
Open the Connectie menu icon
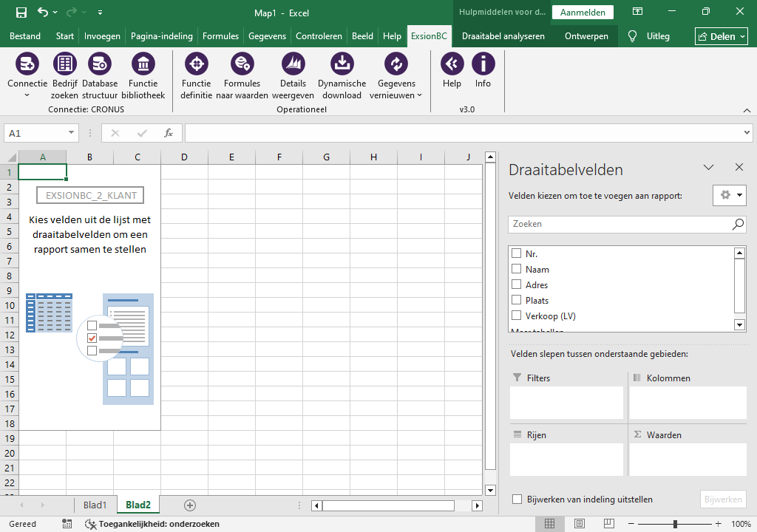pyautogui.click(x=27, y=64)
